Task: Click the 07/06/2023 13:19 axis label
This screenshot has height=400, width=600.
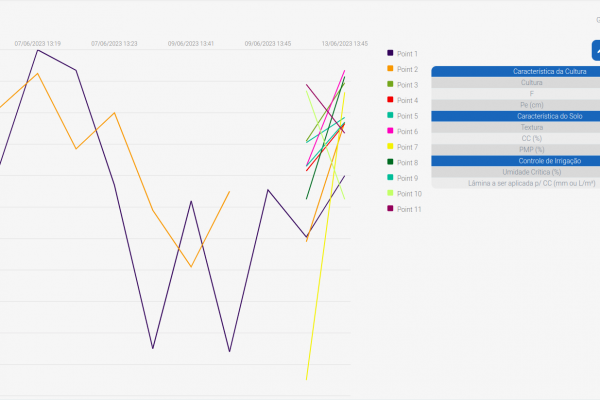Action: [38, 44]
